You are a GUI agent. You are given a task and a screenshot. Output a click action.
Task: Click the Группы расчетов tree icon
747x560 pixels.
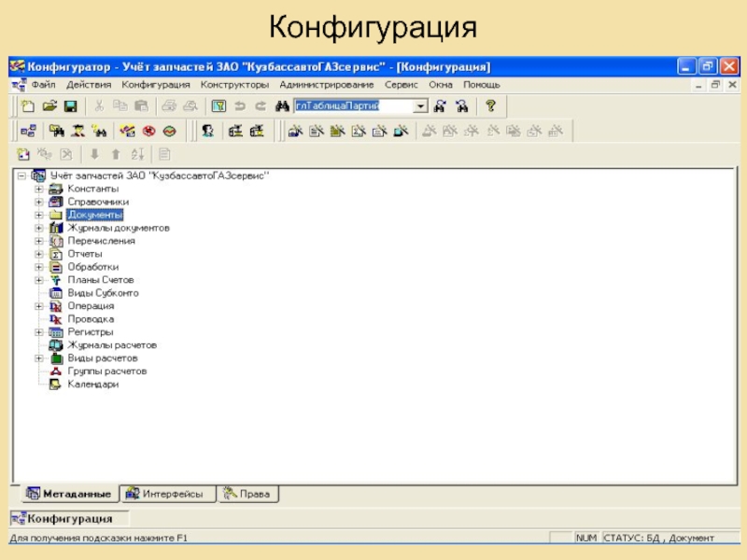(55, 371)
